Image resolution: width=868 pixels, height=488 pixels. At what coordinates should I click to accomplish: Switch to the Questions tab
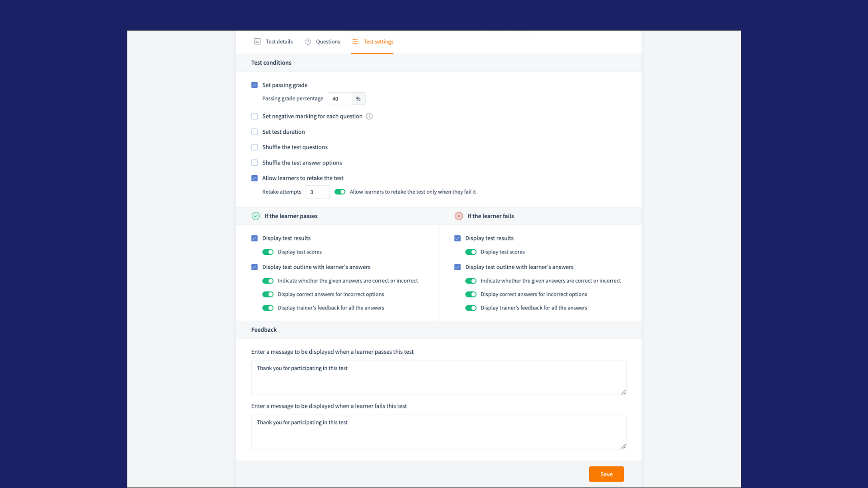point(322,42)
